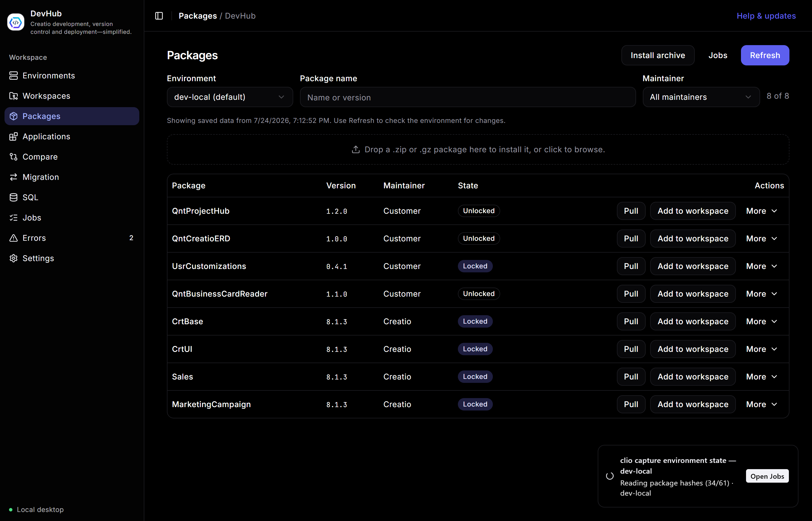The height and width of the screenshot is (521, 812).
Task: Pull the CrtUI package
Action: point(631,349)
